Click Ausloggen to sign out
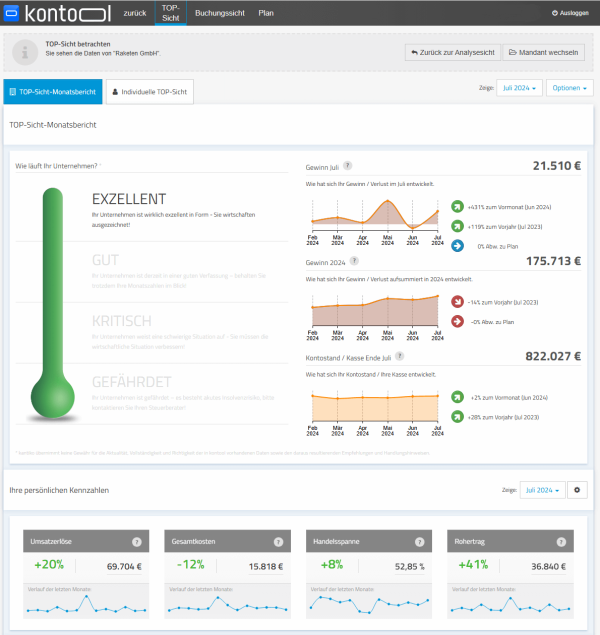The image size is (600, 635). click(x=570, y=13)
